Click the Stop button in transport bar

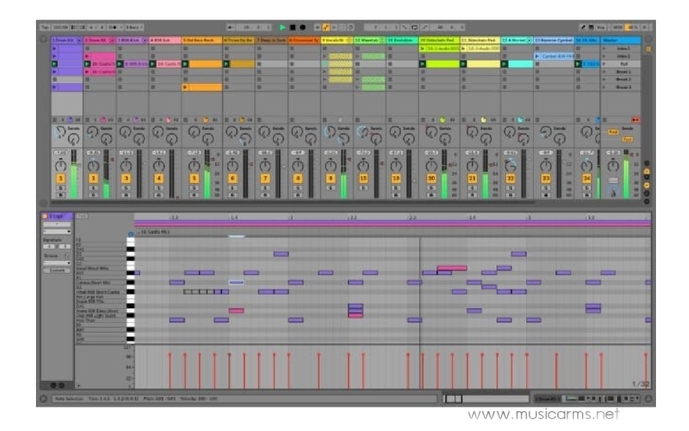coord(292,27)
